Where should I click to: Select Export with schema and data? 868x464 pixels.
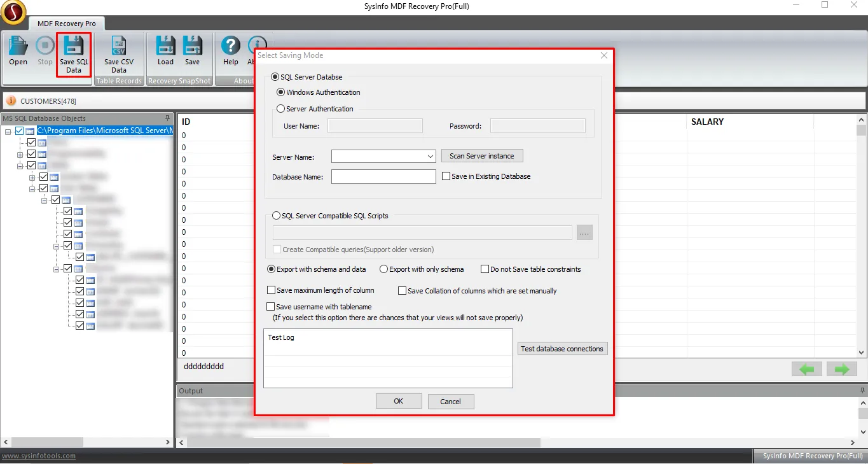pyautogui.click(x=272, y=269)
